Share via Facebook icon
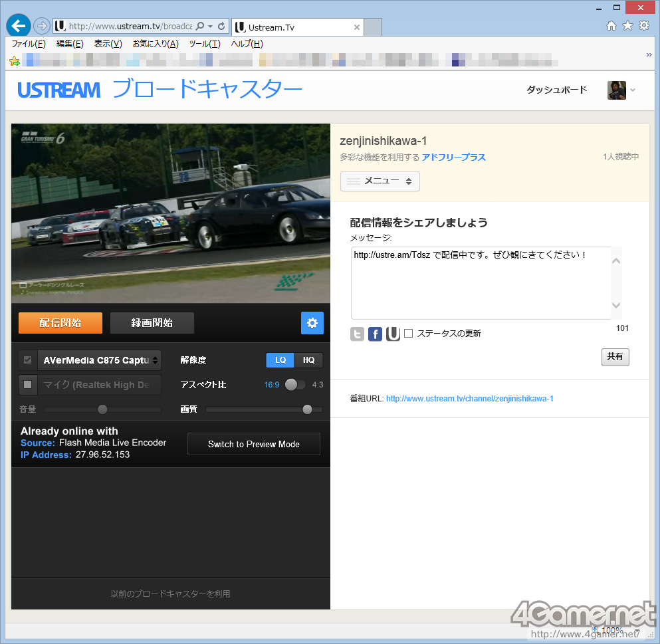This screenshot has width=660, height=644. (x=375, y=334)
